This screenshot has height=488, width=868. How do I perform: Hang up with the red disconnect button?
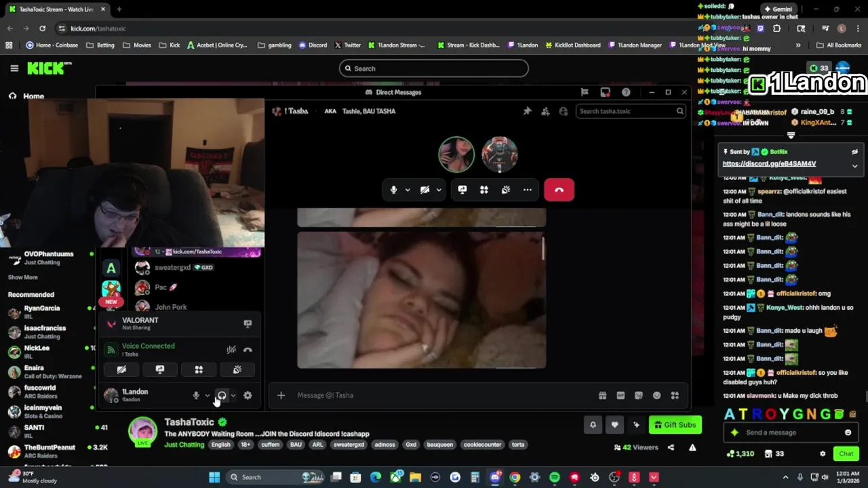tap(559, 190)
